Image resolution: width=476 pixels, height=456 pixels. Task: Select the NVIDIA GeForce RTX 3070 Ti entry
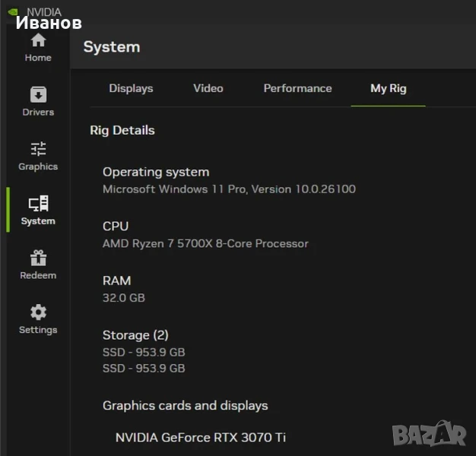pyautogui.click(x=201, y=437)
